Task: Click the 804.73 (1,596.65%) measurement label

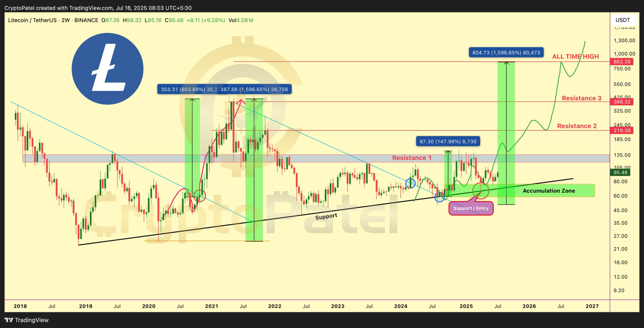Action: coord(506,53)
